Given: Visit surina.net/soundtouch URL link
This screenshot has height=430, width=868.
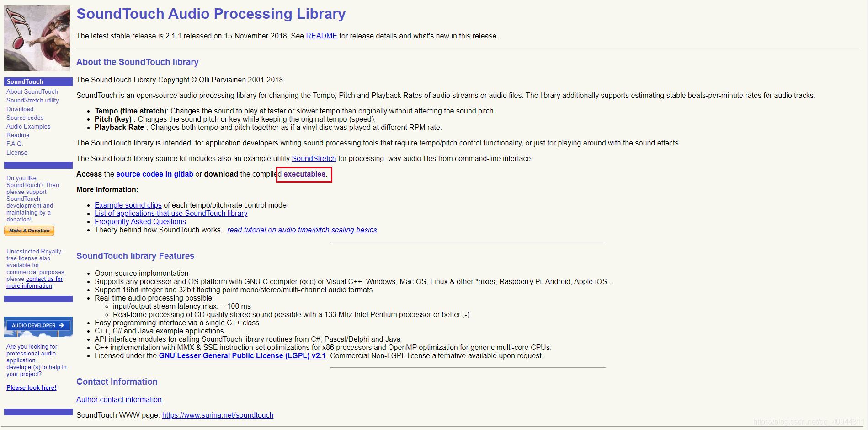Looking at the screenshot, I should pyautogui.click(x=218, y=415).
